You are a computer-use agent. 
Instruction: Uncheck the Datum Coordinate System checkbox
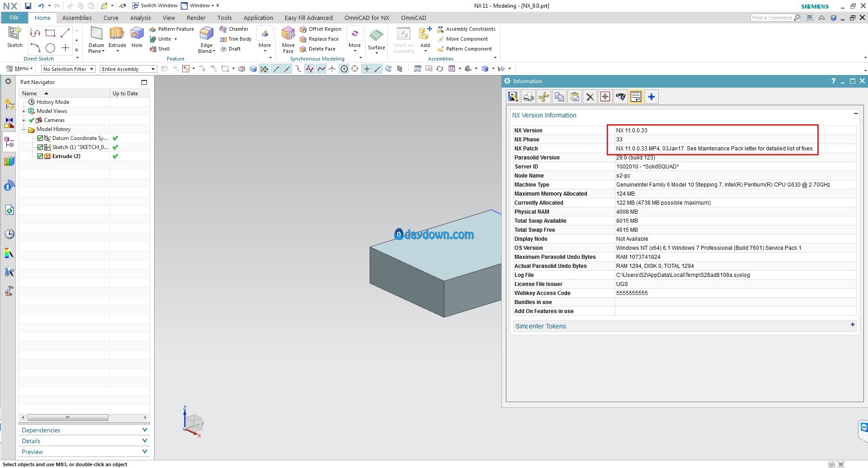click(40, 138)
